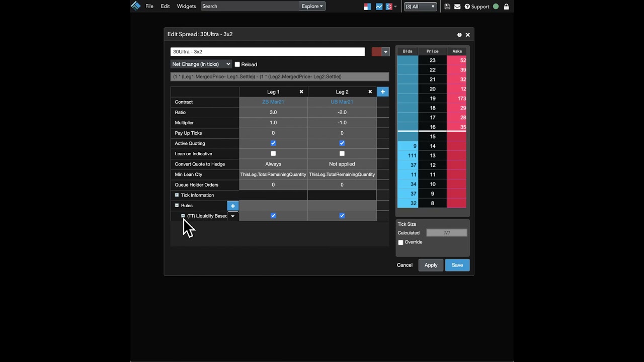Click the ZB Mar21 contract link
Screen dimensions: 644x362
pos(273,102)
